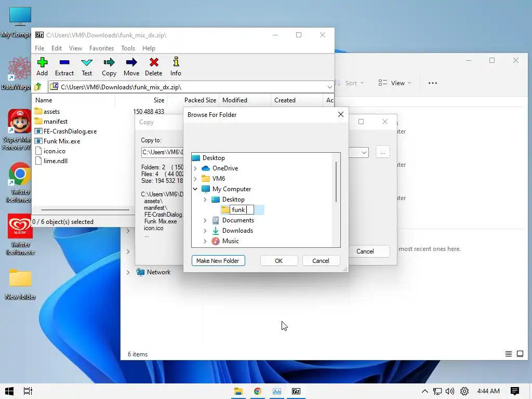Expand the Desktop node under My Computer
The height and width of the screenshot is (399, 532).
pos(205,199)
